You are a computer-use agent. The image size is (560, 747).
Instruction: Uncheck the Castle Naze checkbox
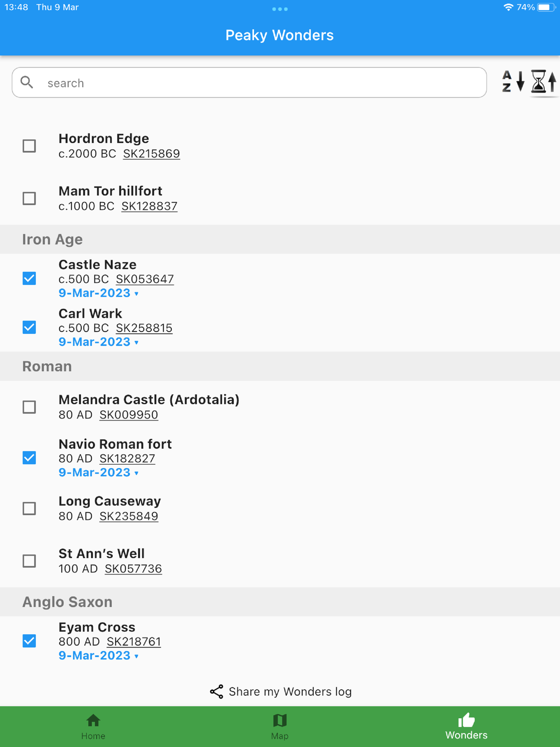click(29, 278)
